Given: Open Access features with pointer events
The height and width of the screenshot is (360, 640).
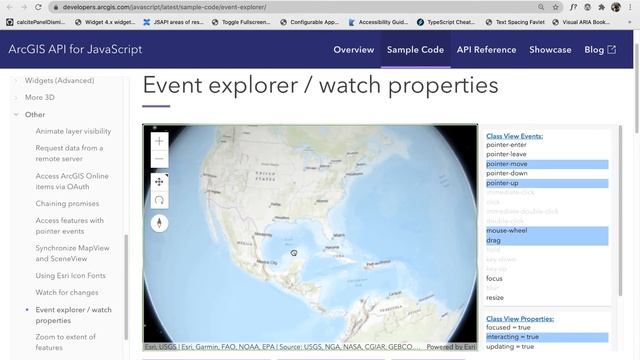Looking at the screenshot, I should coord(69,226).
